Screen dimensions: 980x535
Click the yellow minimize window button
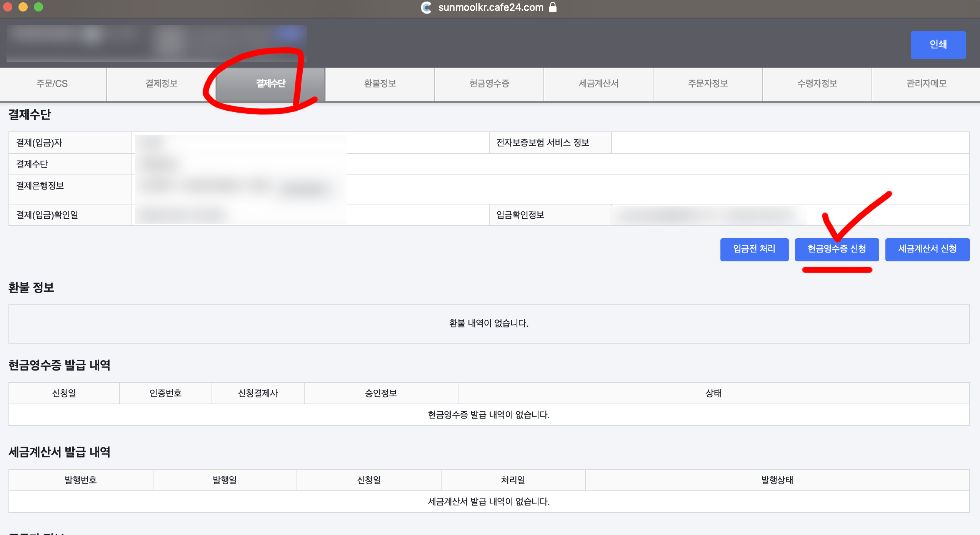click(23, 7)
